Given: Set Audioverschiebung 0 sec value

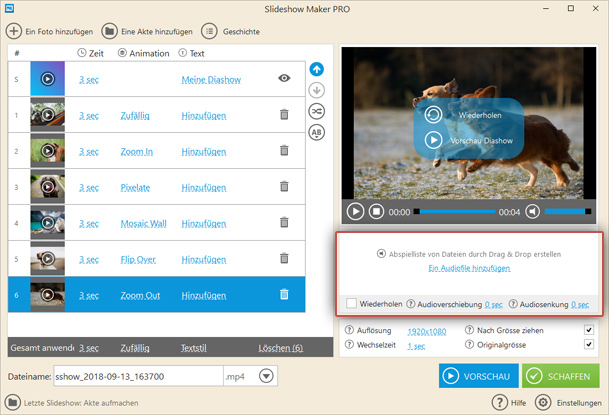Looking at the screenshot, I should click(494, 305).
